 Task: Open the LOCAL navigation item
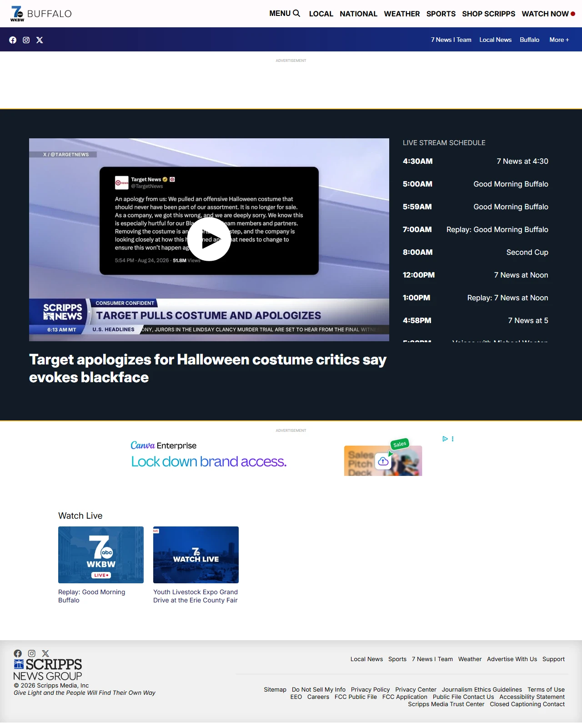tap(321, 14)
